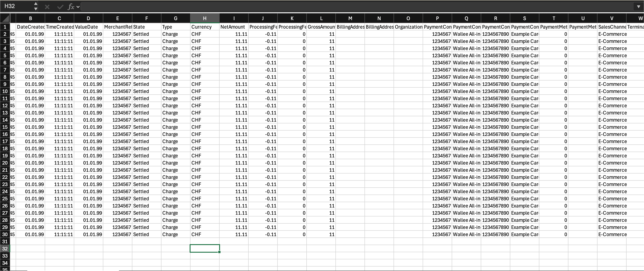
Task: Select row 30 header
Action: [5, 234]
